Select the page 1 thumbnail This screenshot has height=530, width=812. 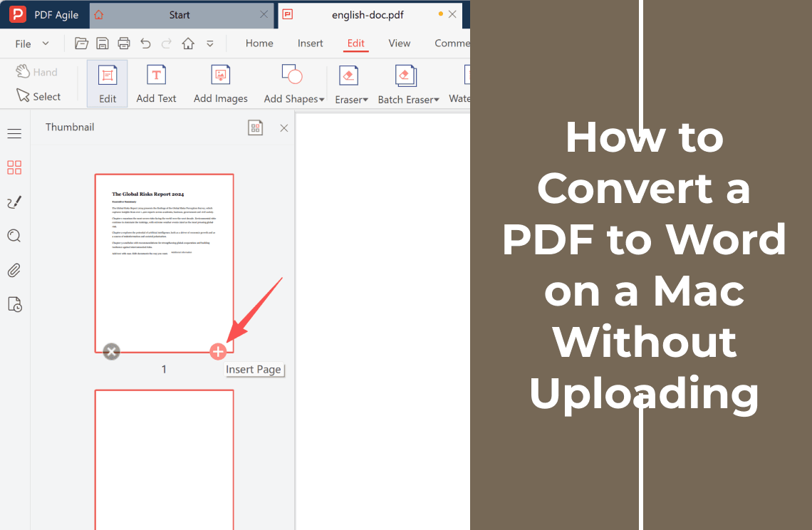(164, 263)
